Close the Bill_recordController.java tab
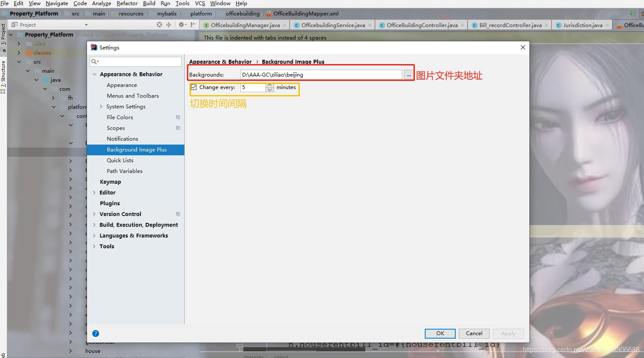The image size is (644, 358). (x=546, y=25)
